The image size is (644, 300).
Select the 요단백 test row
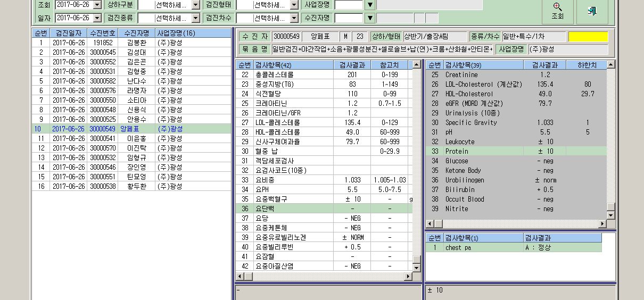tap(325, 209)
